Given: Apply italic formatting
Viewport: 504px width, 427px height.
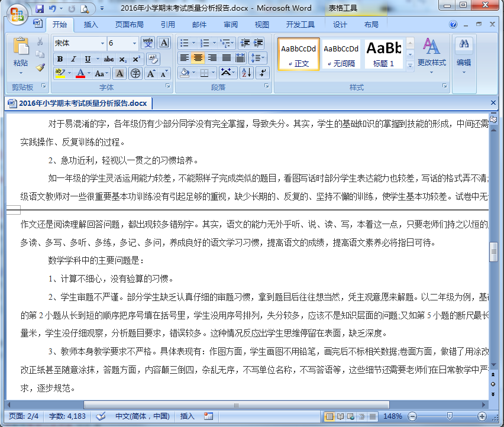Looking at the screenshot, I should tap(73, 59).
